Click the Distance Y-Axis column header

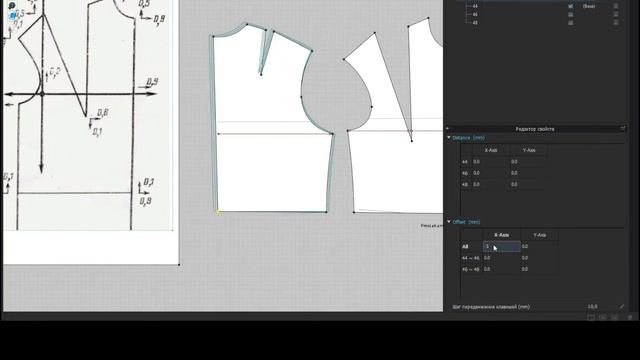tap(529, 150)
